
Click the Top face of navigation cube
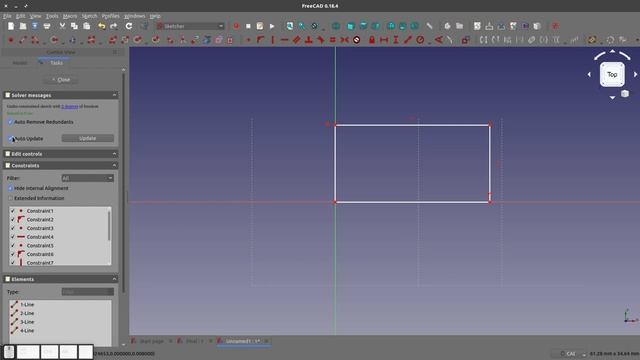612,75
